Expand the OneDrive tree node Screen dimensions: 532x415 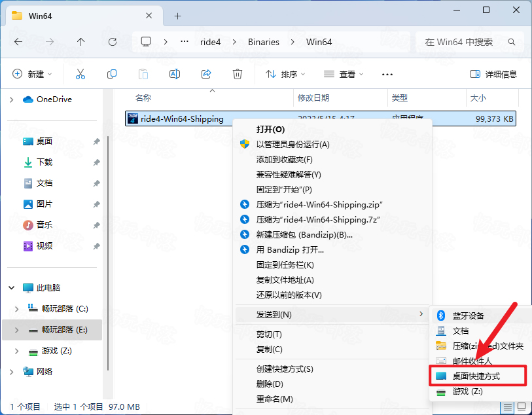pos(12,99)
